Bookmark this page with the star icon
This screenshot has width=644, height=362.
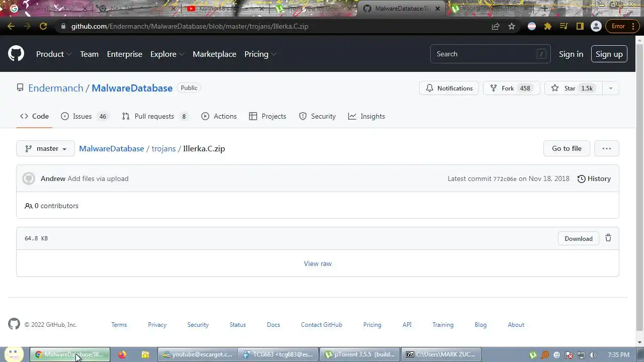[x=512, y=26]
